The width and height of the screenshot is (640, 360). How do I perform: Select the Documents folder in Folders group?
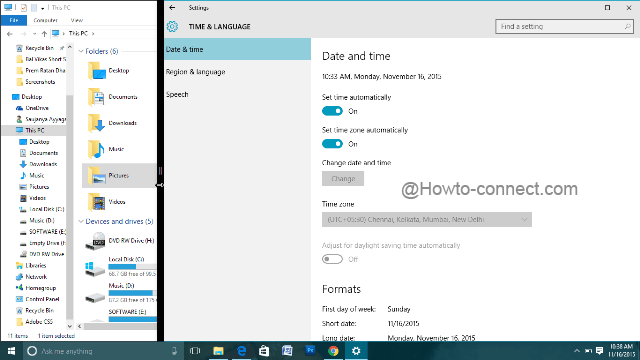(113, 97)
